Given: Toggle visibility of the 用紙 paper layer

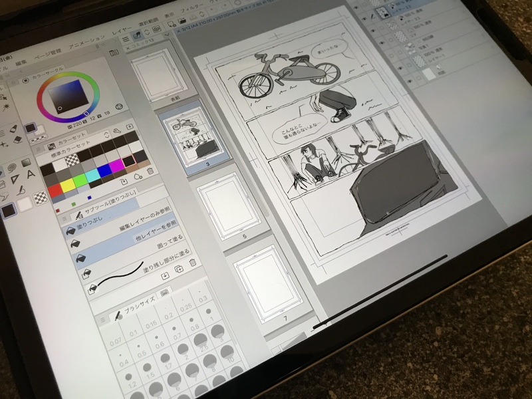Looking at the screenshot, I should pos(410,82).
